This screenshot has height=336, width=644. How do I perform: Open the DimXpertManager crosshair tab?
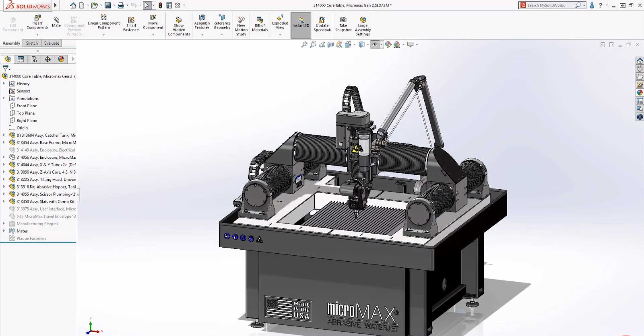click(x=47, y=59)
